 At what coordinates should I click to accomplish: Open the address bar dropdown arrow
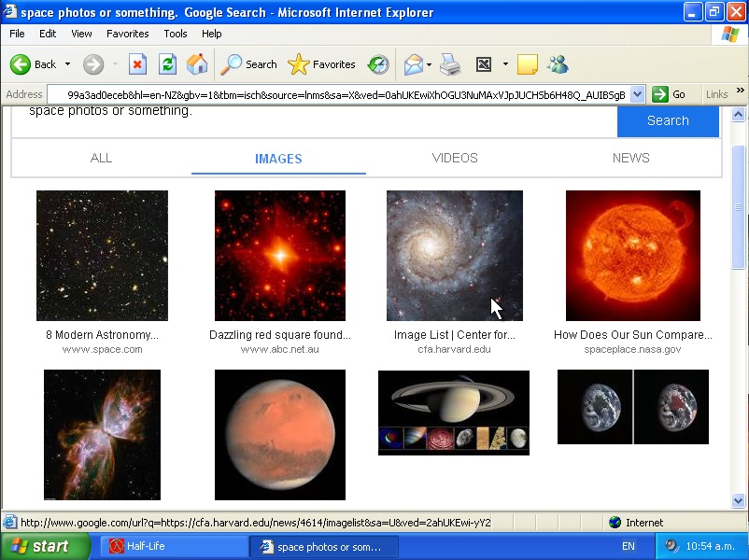638,94
